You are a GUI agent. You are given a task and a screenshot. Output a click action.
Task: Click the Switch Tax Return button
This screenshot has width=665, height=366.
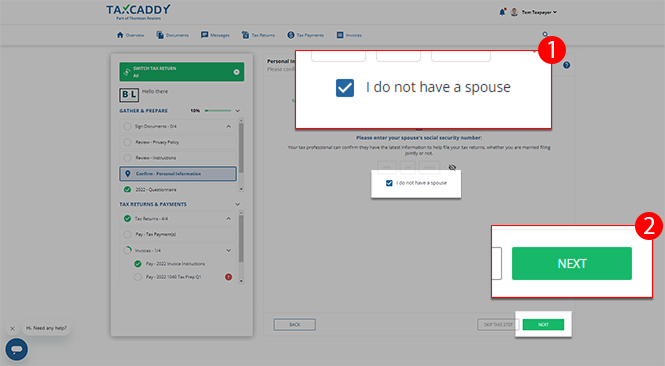click(x=182, y=72)
